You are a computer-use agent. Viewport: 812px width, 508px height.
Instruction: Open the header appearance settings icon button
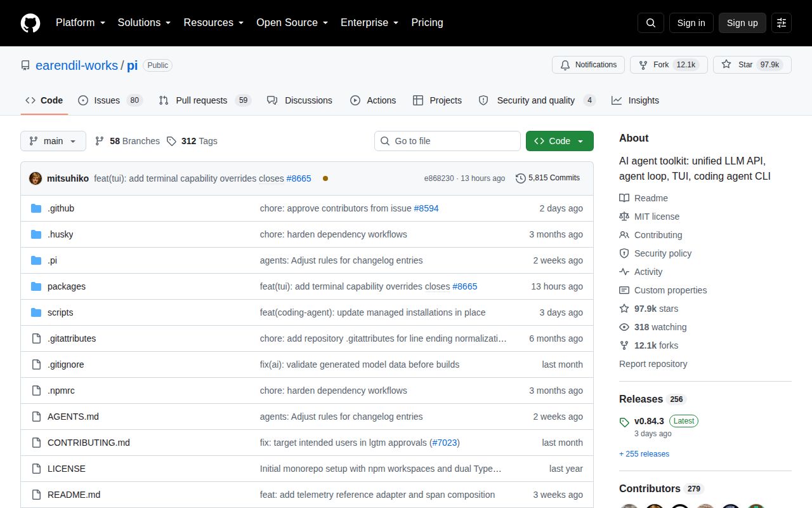[782, 23]
